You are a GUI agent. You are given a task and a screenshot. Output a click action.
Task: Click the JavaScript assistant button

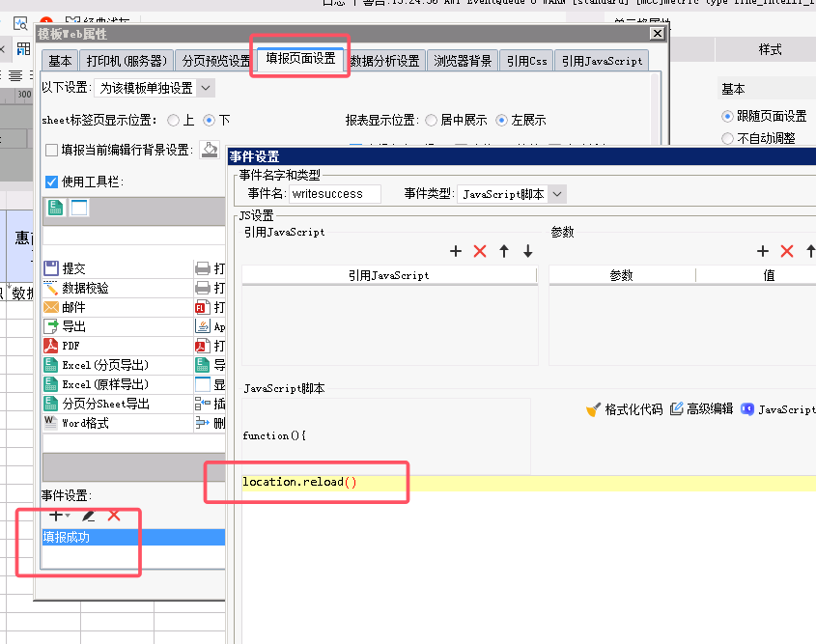pos(777,409)
